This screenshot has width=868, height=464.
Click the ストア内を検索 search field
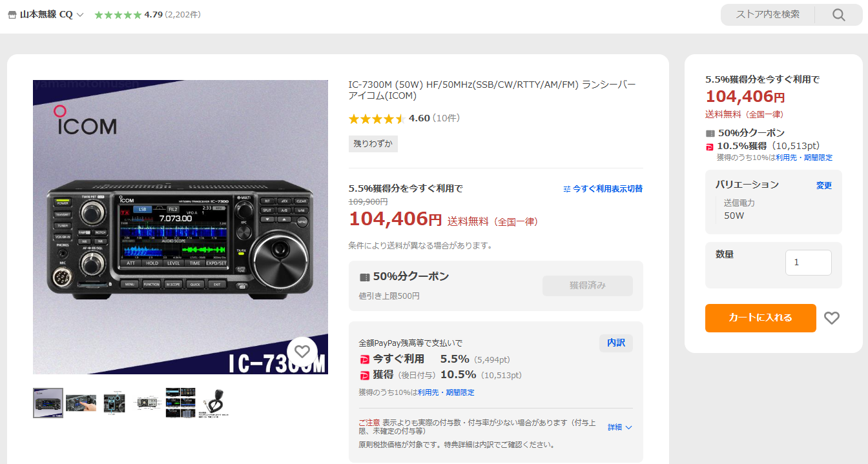[x=767, y=15]
